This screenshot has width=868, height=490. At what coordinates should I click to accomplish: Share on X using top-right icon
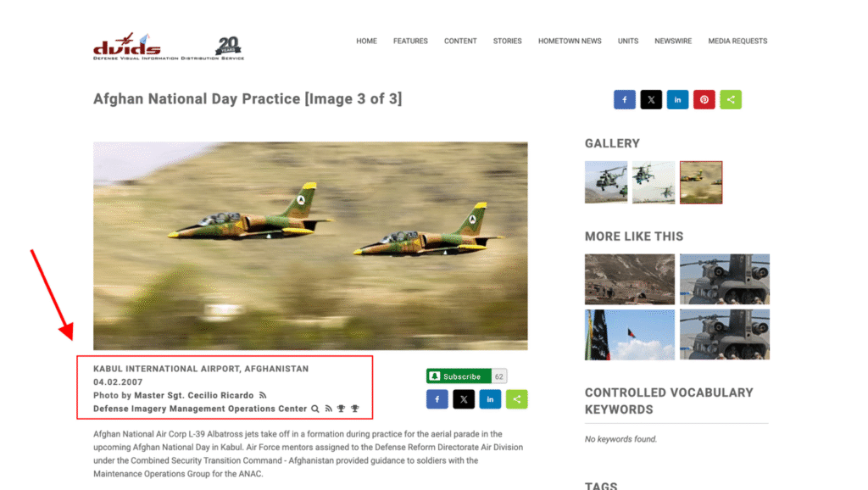[x=651, y=100]
